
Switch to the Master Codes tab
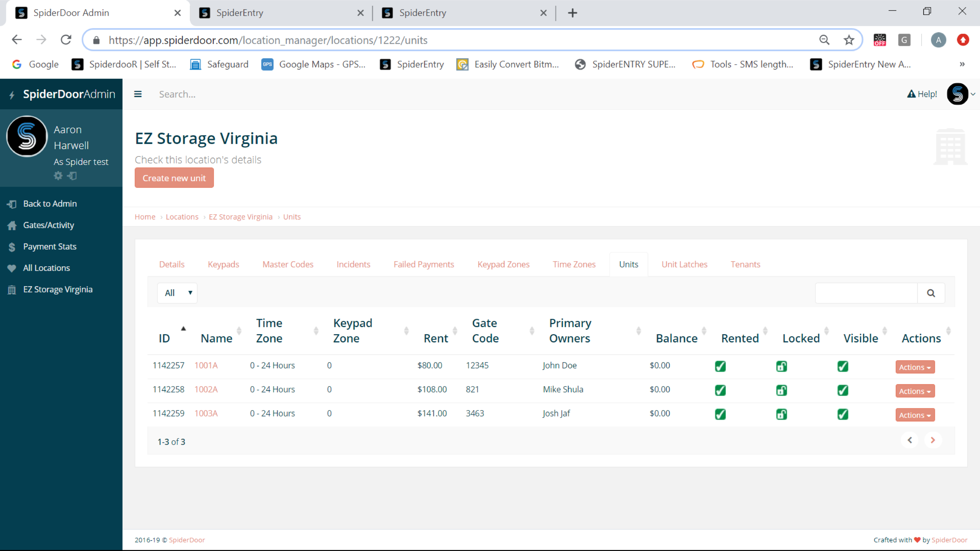[287, 264]
